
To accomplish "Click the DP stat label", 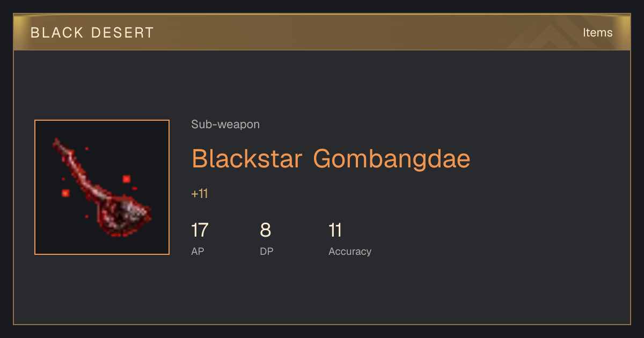I will pyautogui.click(x=267, y=251).
